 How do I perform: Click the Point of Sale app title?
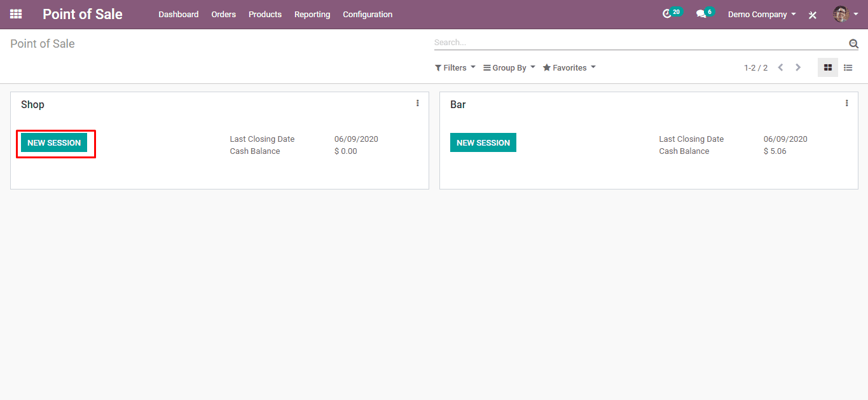pyautogui.click(x=83, y=14)
